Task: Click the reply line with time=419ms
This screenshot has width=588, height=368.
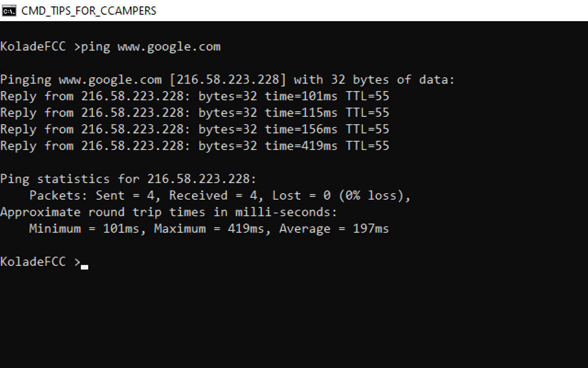Action: [x=195, y=146]
